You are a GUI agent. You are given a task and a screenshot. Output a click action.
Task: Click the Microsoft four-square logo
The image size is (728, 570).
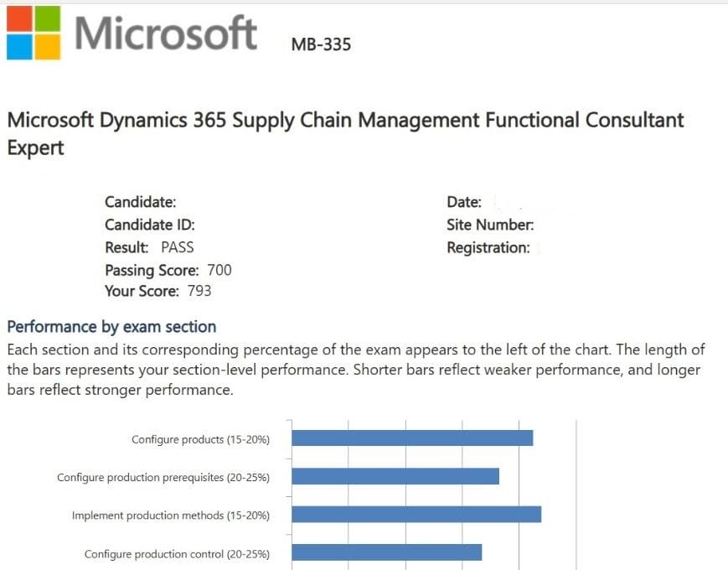(x=34, y=33)
